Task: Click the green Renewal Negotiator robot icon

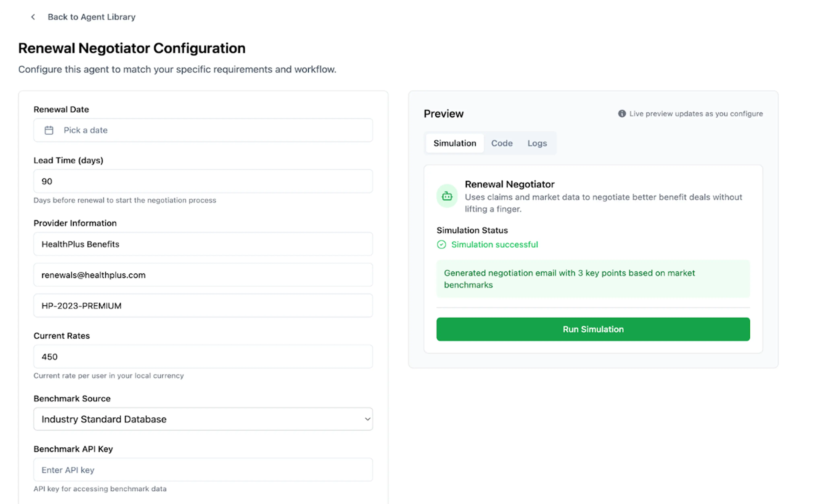Action: point(447,196)
